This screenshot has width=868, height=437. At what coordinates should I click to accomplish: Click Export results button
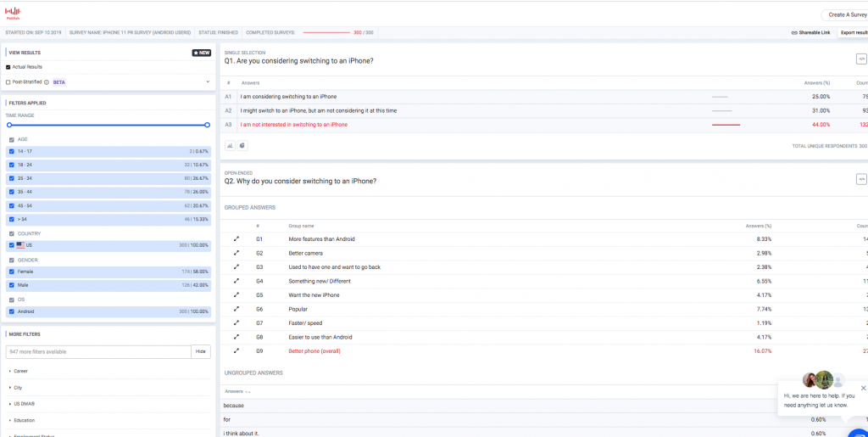pyautogui.click(x=853, y=33)
